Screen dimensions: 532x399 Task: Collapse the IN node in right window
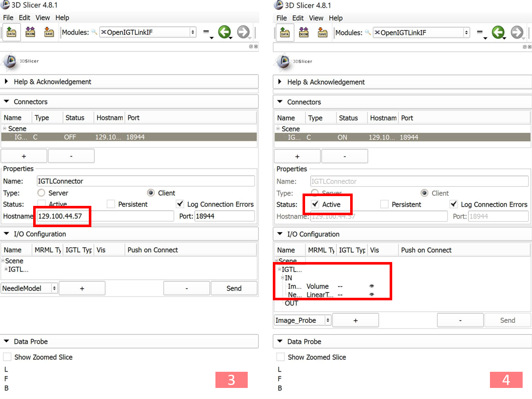(283, 278)
